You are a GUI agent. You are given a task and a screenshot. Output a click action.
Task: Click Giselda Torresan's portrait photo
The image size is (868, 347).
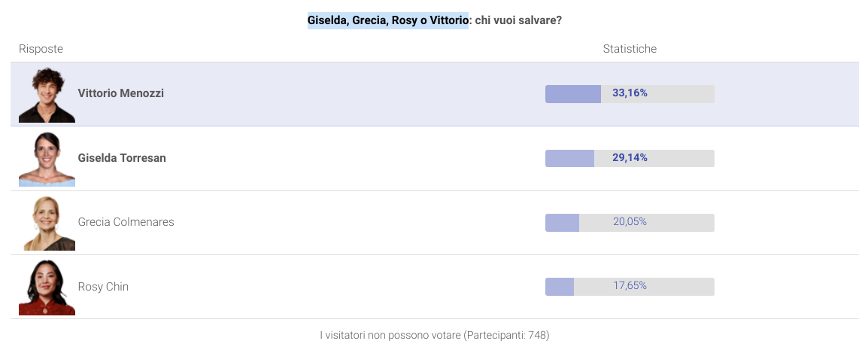47,159
